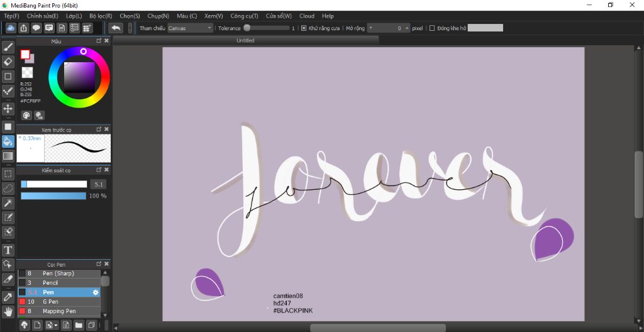Open the Bộ lọc(R) menu

click(x=101, y=16)
